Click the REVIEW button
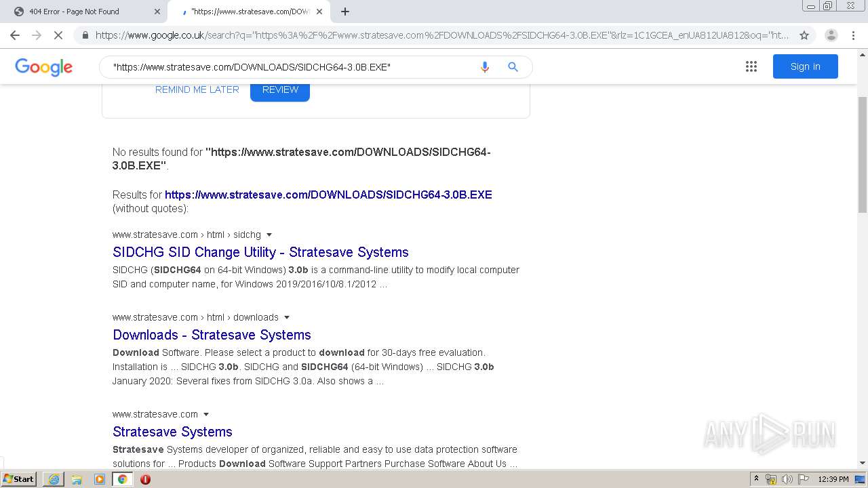The width and height of the screenshot is (868, 488). click(x=280, y=89)
